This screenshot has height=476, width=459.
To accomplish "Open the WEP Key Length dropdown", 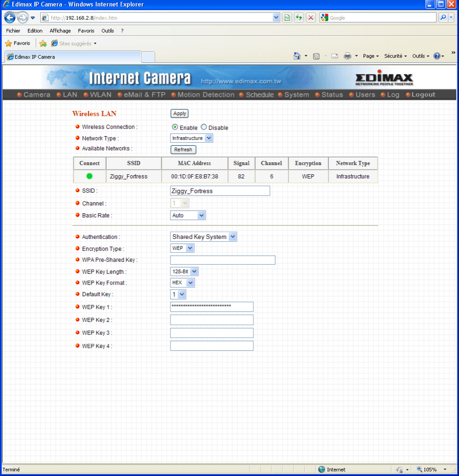I will (x=184, y=271).
